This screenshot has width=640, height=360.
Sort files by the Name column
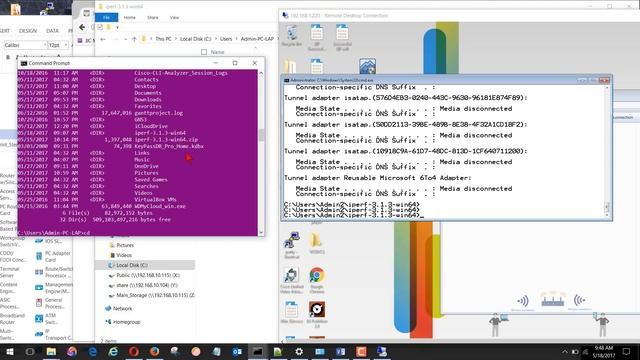tap(218, 52)
